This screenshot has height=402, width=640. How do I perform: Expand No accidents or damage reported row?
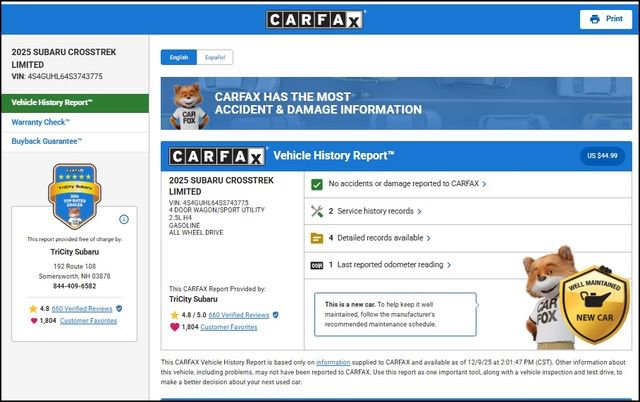coord(407,184)
